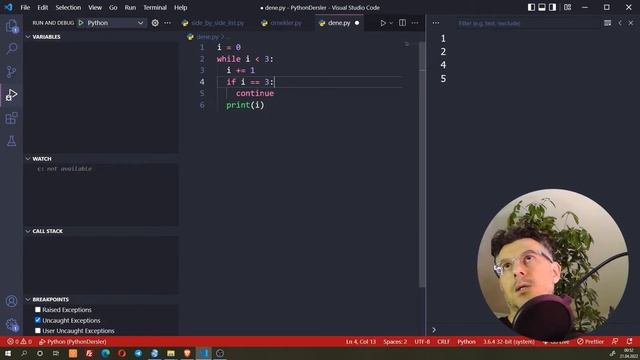This screenshot has width=640, height=360.
Task: Open the Search view in activity bar
Action: 11,49
